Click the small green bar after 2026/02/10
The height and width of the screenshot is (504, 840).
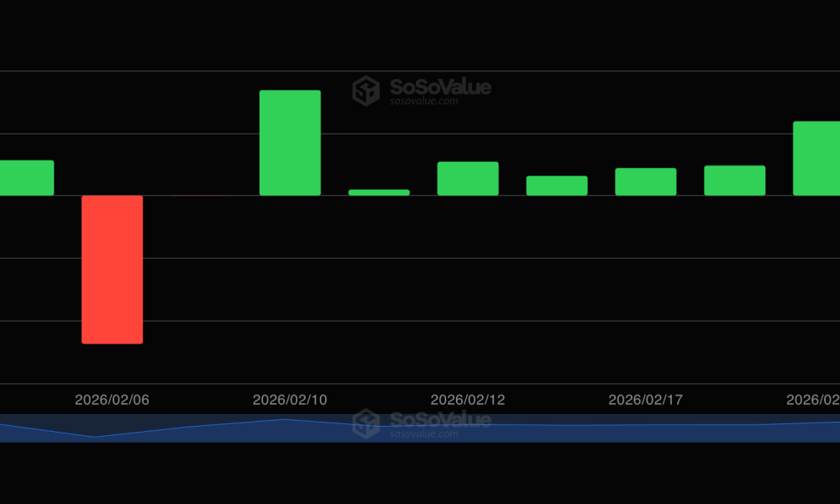(378, 192)
